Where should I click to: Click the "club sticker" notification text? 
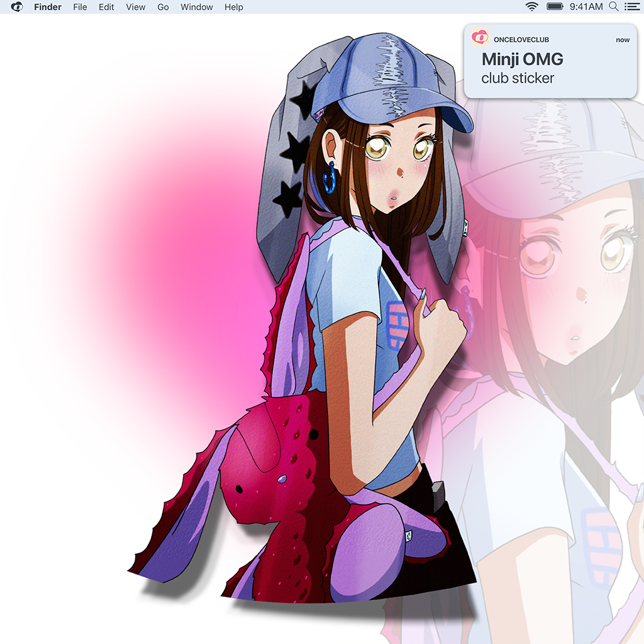[518, 79]
